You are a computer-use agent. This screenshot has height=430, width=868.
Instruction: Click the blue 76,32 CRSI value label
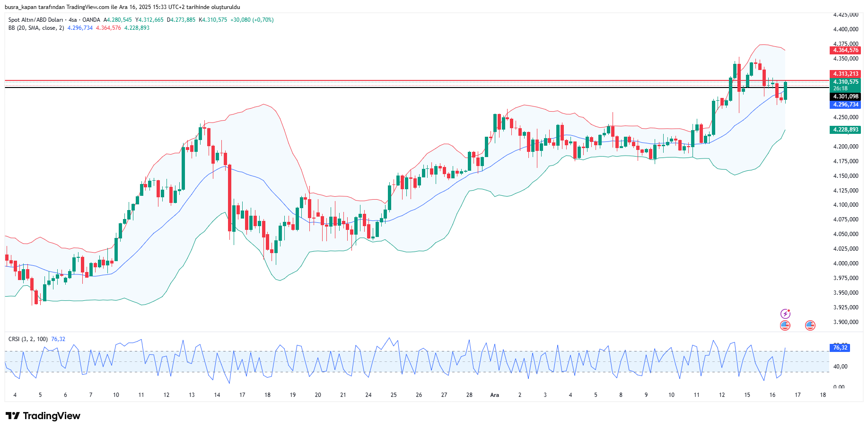(x=840, y=348)
